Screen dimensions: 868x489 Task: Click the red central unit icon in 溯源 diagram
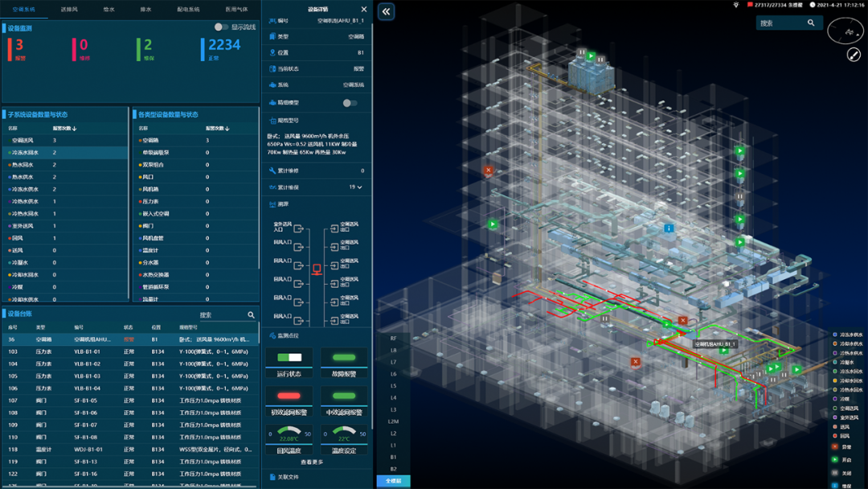(x=317, y=269)
